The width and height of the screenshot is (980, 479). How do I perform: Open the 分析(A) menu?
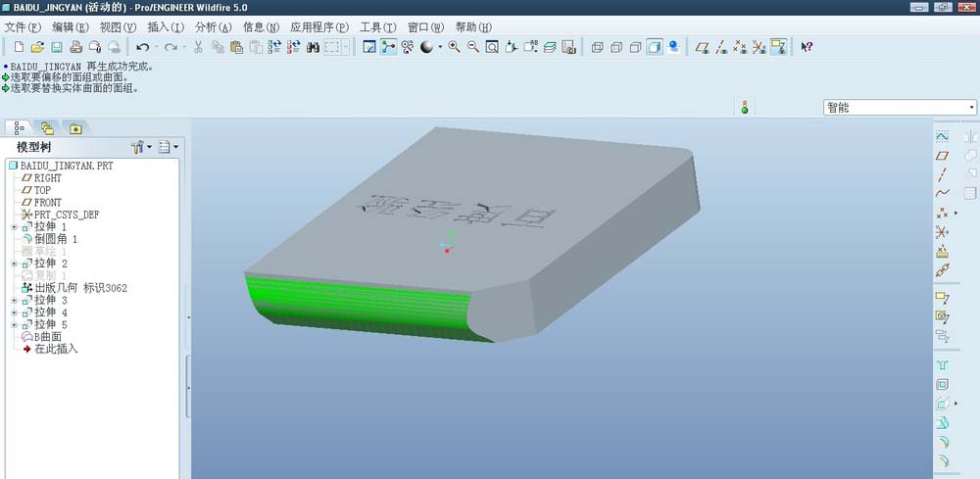[x=213, y=27]
